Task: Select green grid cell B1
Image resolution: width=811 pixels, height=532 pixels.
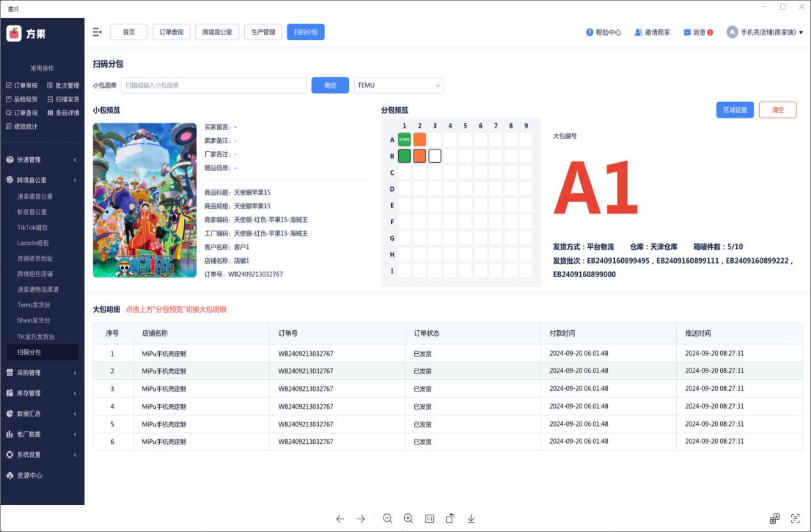Action: 405,156
